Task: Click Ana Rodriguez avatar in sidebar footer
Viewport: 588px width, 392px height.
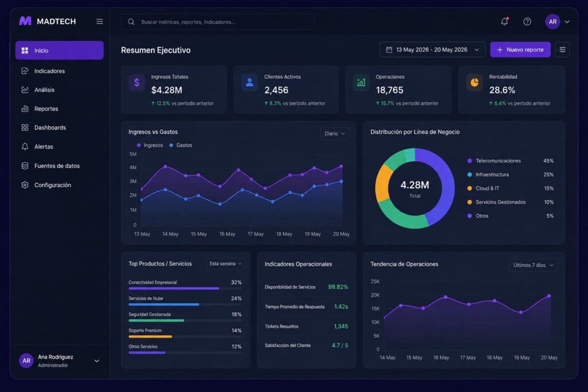Action: 26,360
